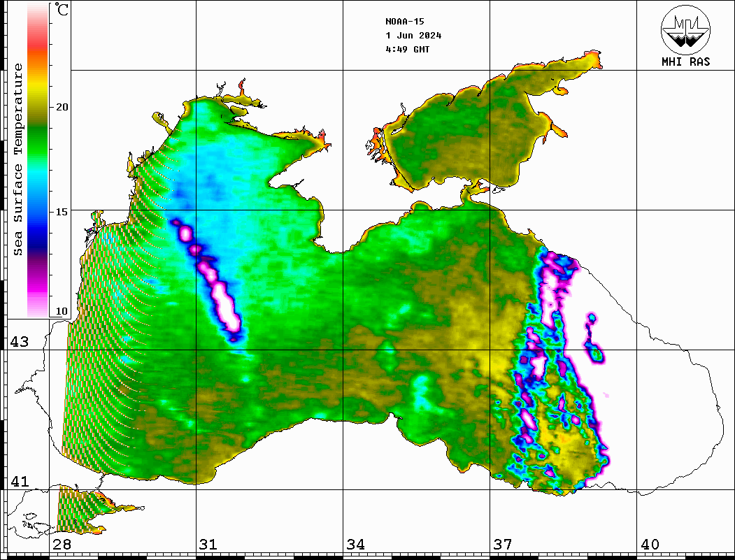The height and width of the screenshot is (560, 735).
Task: Click the MHI RAS logo emblem
Action: pos(685,29)
